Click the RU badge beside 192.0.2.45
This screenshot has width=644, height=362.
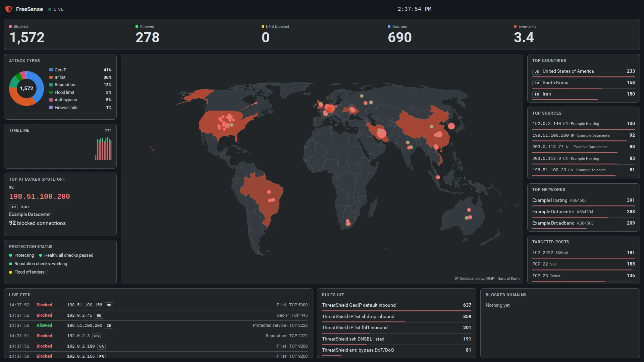click(99, 316)
